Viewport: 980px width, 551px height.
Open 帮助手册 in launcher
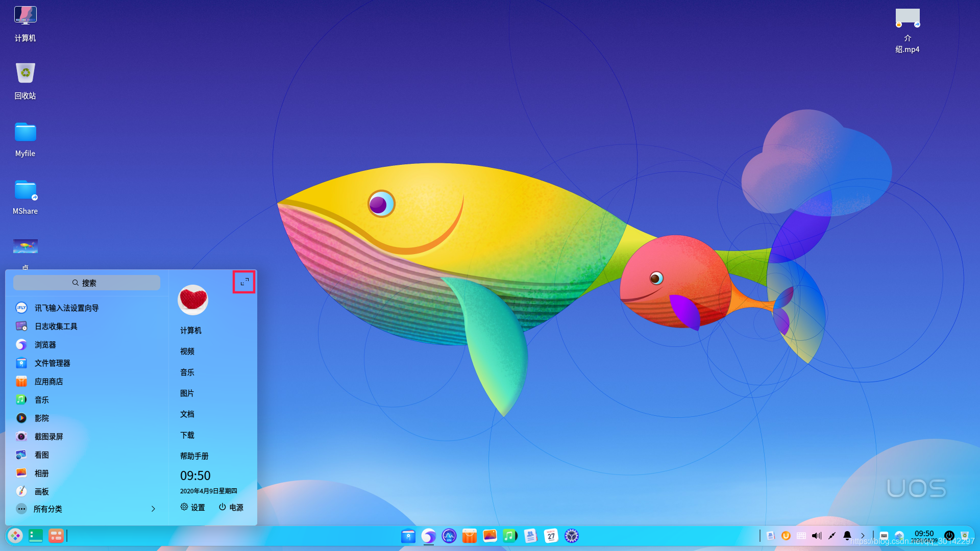194,456
